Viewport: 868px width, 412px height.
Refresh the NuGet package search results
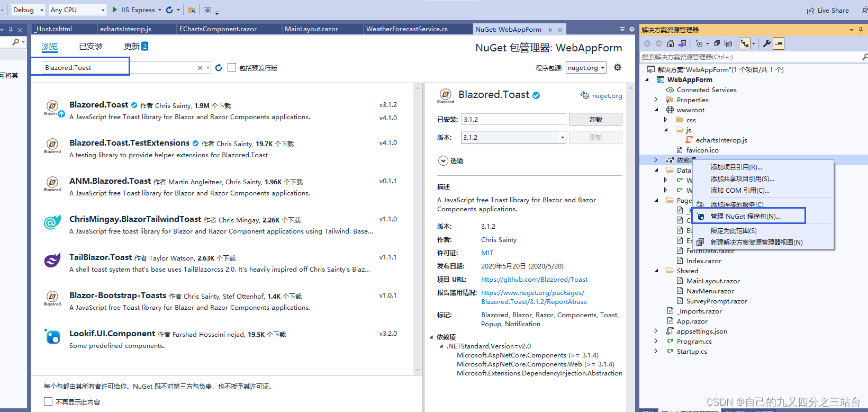pyautogui.click(x=219, y=68)
